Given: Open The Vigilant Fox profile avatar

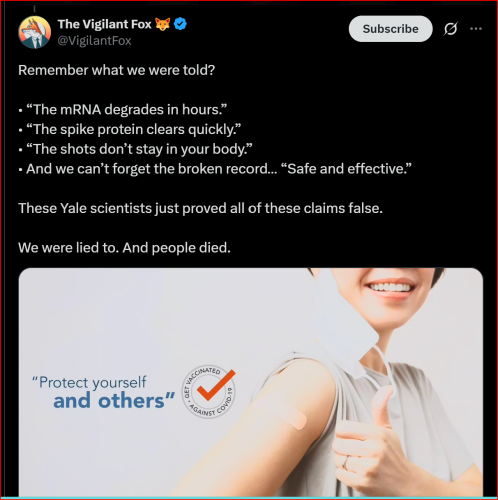Looking at the screenshot, I should click(34, 32).
